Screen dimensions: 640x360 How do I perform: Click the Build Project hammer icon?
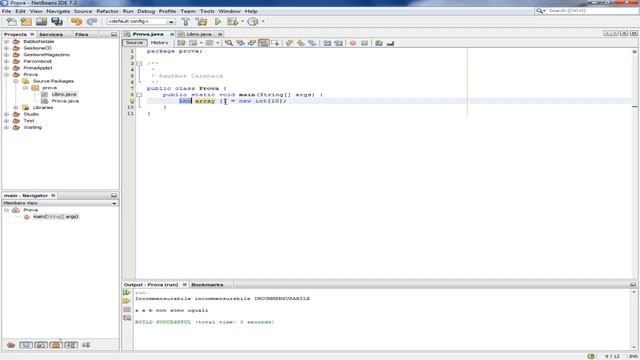click(186, 22)
